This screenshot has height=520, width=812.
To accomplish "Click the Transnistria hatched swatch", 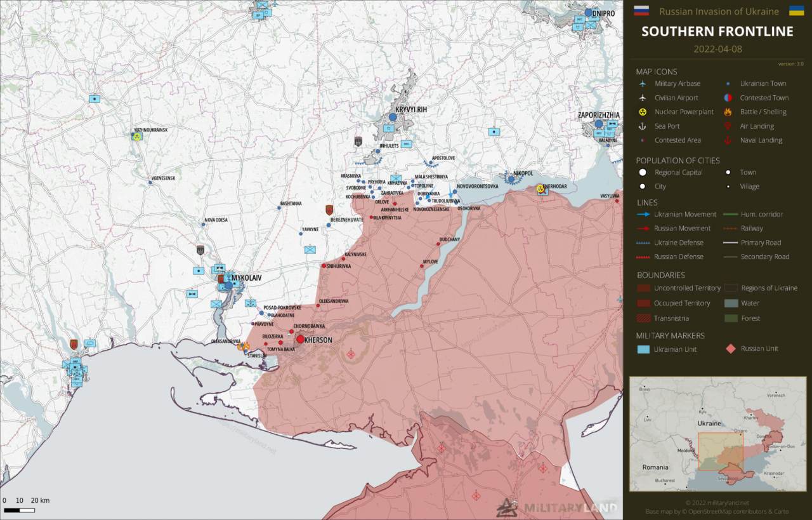I will (643, 319).
